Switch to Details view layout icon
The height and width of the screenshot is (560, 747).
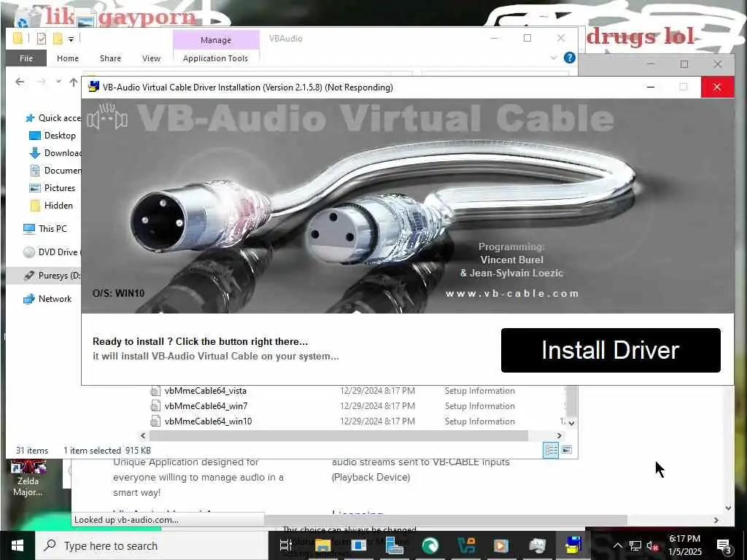tap(551, 450)
